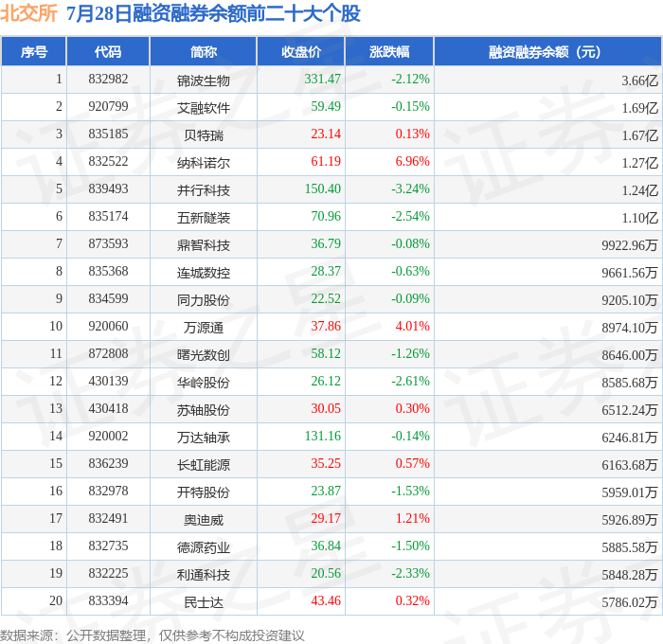Click change value -0.15%
The width and height of the screenshot is (663, 644).
410,107
